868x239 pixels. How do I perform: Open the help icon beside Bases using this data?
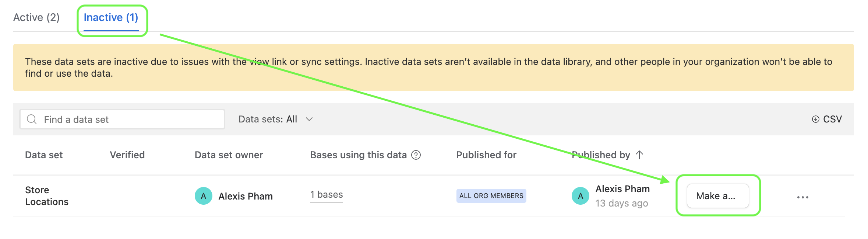[416, 155]
